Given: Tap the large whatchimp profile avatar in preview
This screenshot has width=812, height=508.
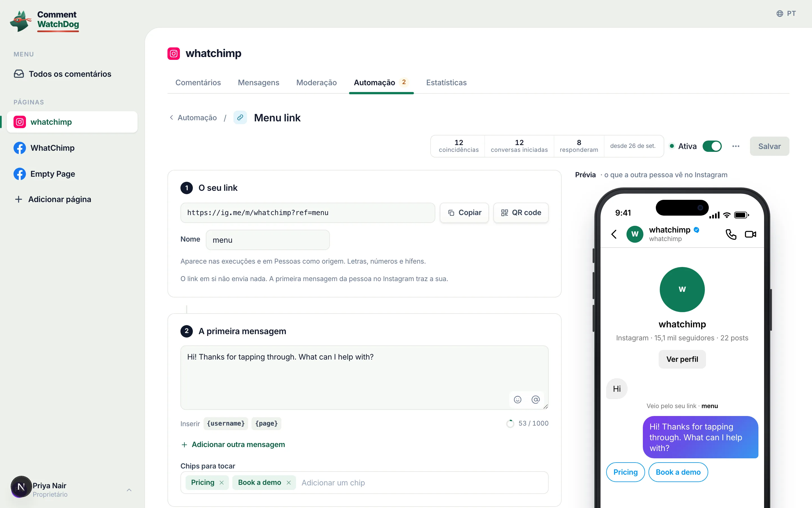Looking at the screenshot, I should pyautogui.click(x=682, y=290).
